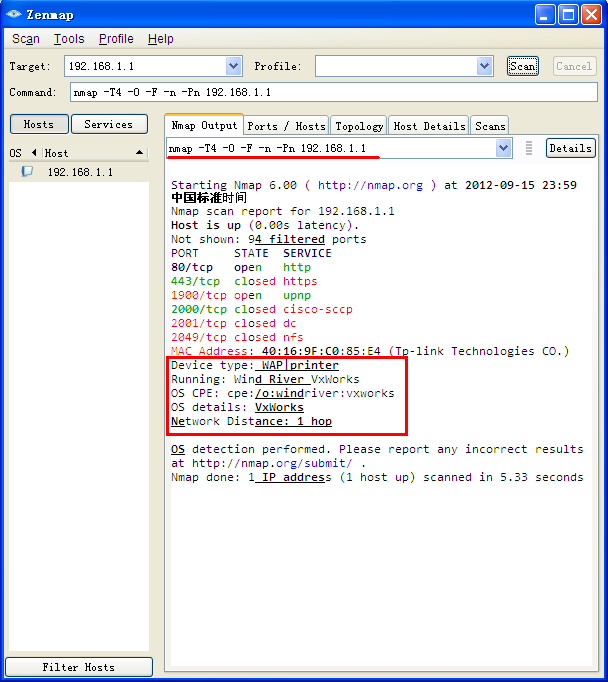Click the OS icon beside 192.168.1.1
Screen dimensions: 608x682
27,171
